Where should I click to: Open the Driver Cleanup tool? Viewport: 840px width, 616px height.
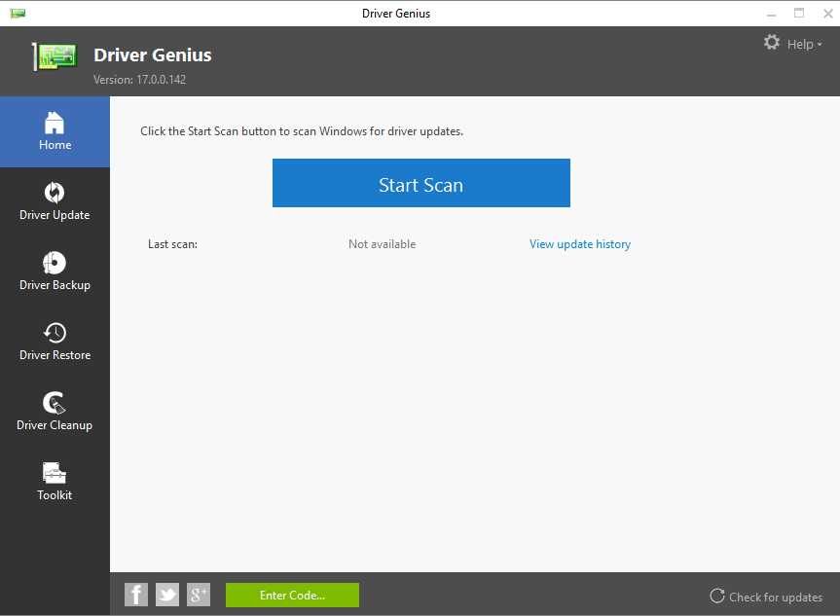click(x=55, y=412)
